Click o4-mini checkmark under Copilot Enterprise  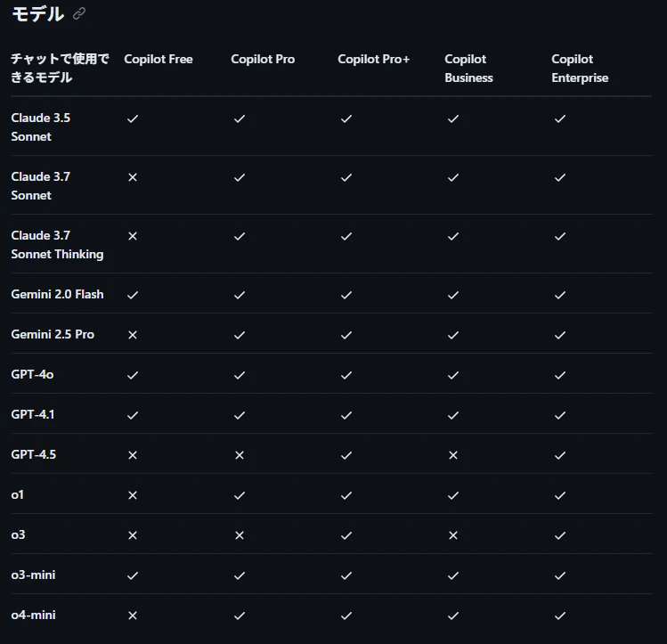point(560,615)
